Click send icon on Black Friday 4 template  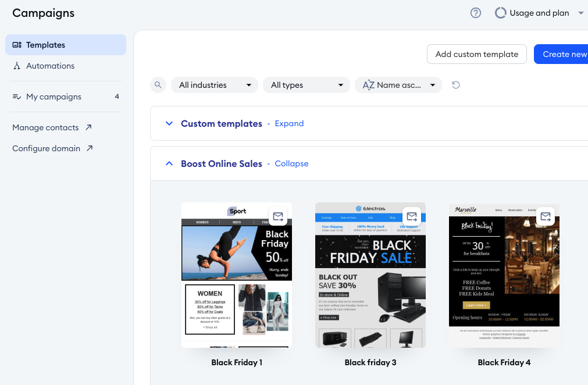[546, 217]
